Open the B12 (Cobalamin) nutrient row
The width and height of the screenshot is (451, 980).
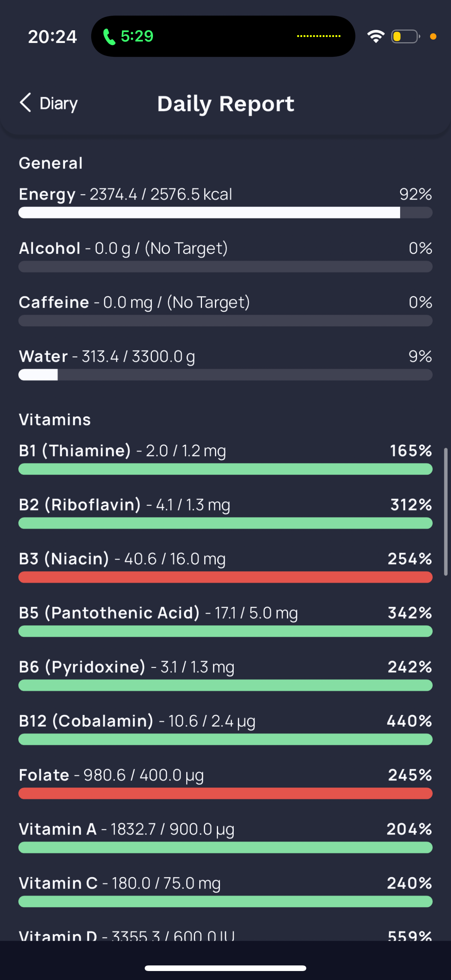(225, 728)
